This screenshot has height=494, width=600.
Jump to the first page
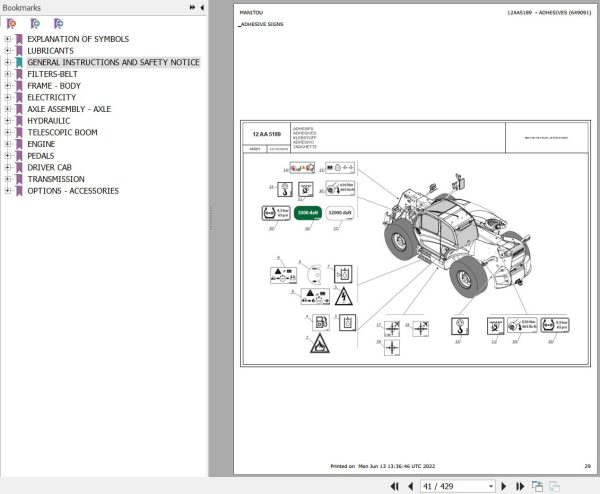coord(395,486)
